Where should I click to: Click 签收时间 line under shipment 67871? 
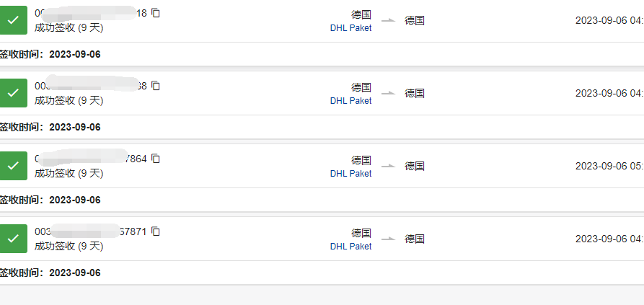pos(50,273)
